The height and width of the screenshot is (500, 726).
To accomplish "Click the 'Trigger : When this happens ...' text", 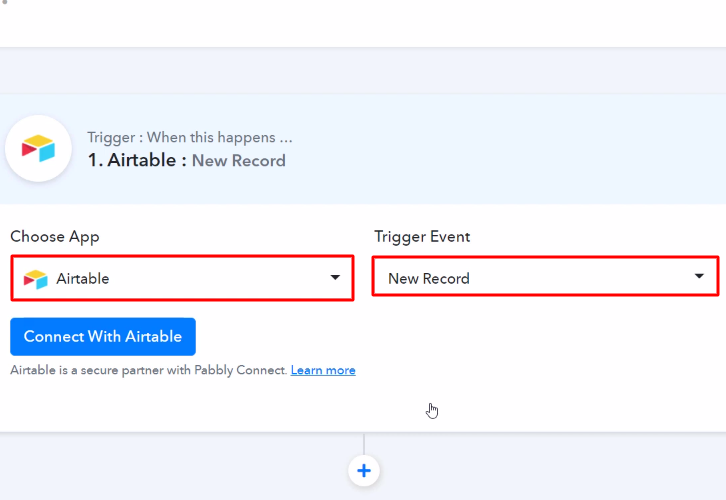I will click(x=190, y=138).
